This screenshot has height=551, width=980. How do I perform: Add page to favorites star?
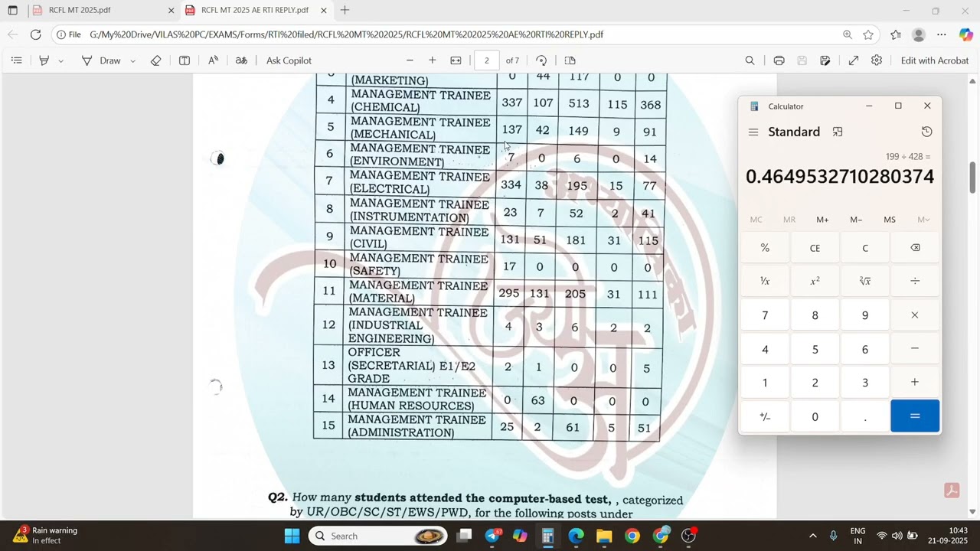(868, 34)
